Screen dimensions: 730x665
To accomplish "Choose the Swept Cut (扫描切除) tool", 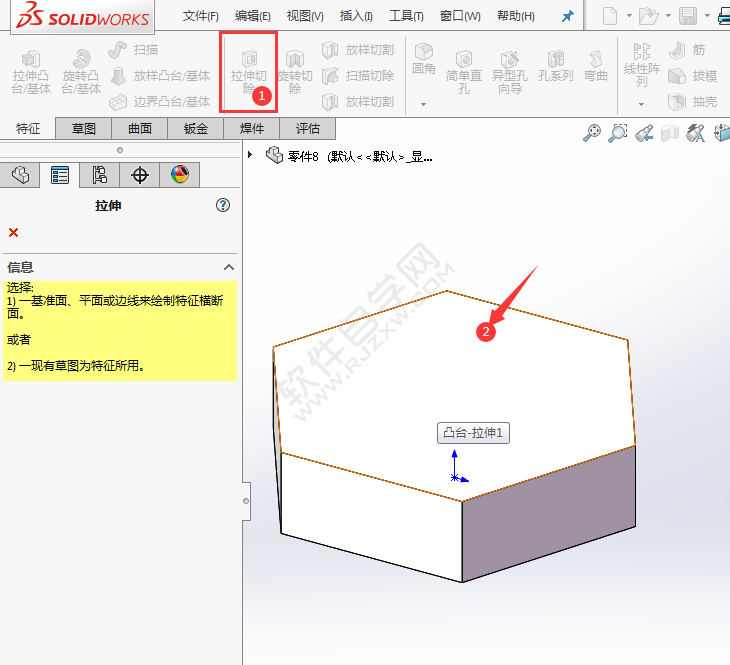I will click(x=358, y=75).
